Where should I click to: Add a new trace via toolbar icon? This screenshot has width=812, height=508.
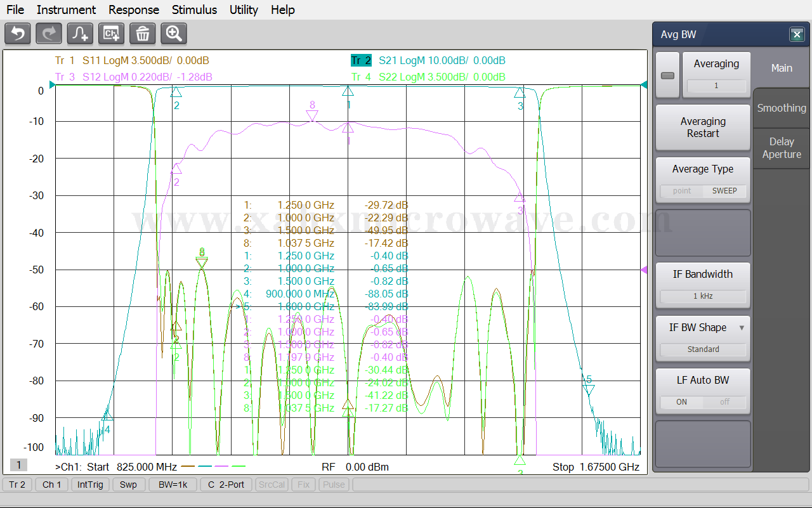(x=80, y=34)
